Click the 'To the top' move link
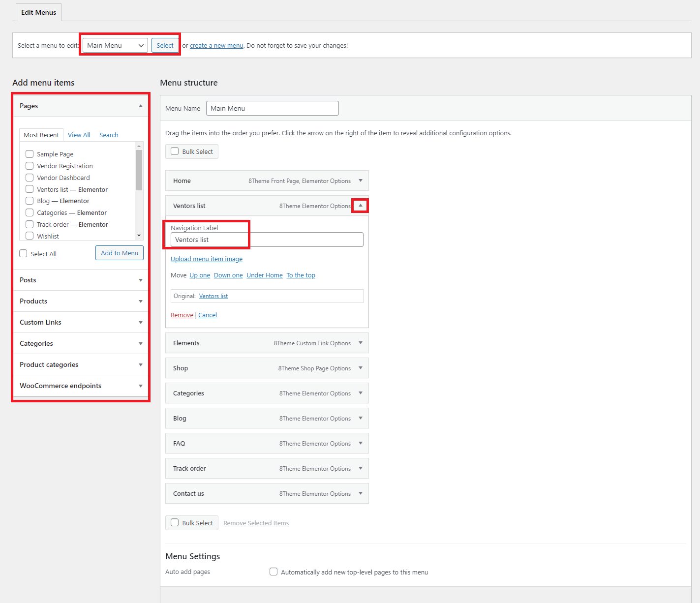 (x=301, y=275)
